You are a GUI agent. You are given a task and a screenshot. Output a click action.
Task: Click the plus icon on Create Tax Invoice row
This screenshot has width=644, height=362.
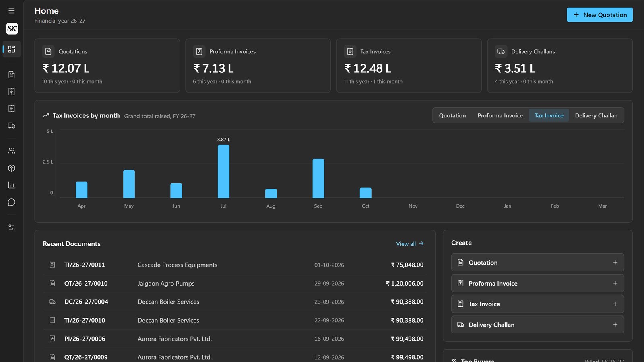(615, 304)
